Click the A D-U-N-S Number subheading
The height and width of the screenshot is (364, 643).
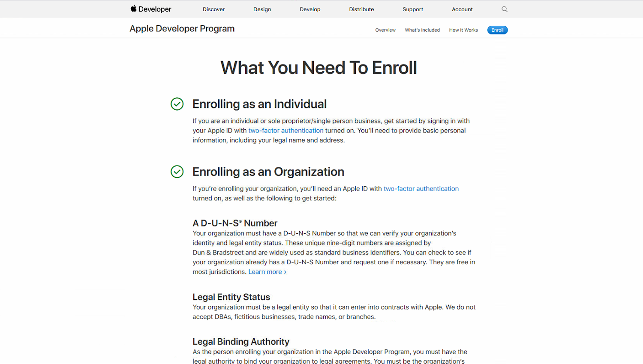point(235,223)
